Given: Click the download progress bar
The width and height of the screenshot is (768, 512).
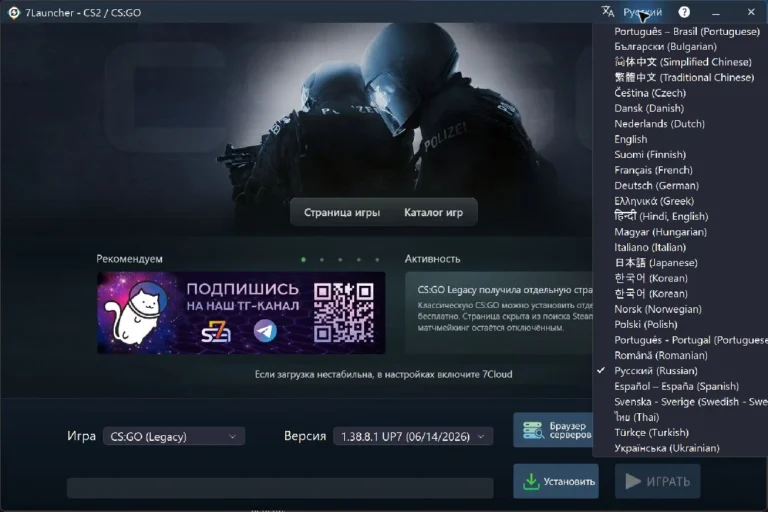Looking at the screenshot, I should pyautogui.click(x=280, y=488).
